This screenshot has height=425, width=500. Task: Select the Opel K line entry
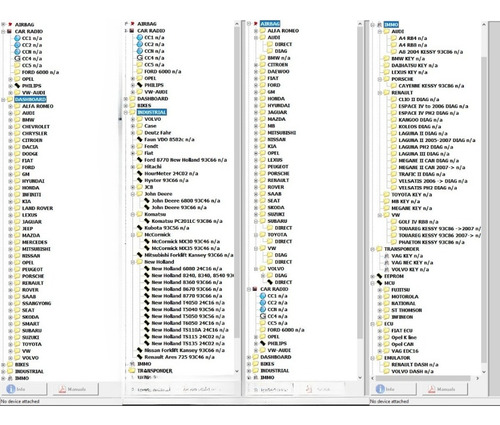pos(404,337)
